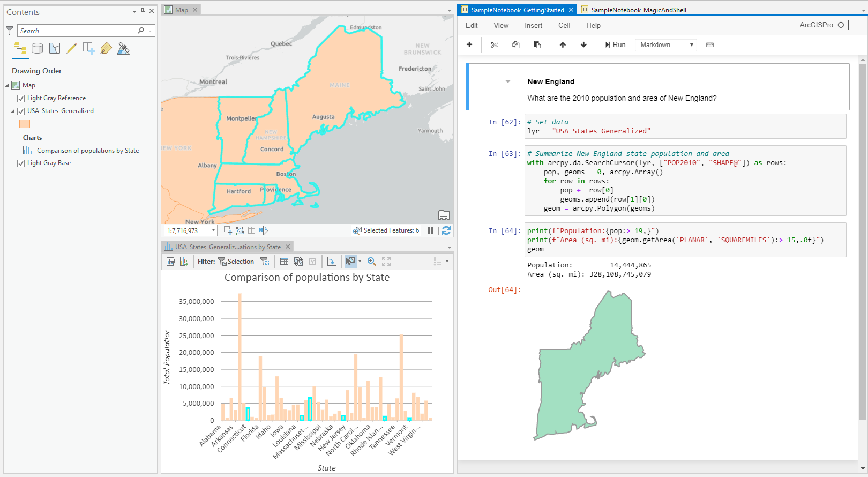The width and height of the screenshot is (868, 477).
Task: Click the grid icon in map status bar
Action: [x=251, y=230]
